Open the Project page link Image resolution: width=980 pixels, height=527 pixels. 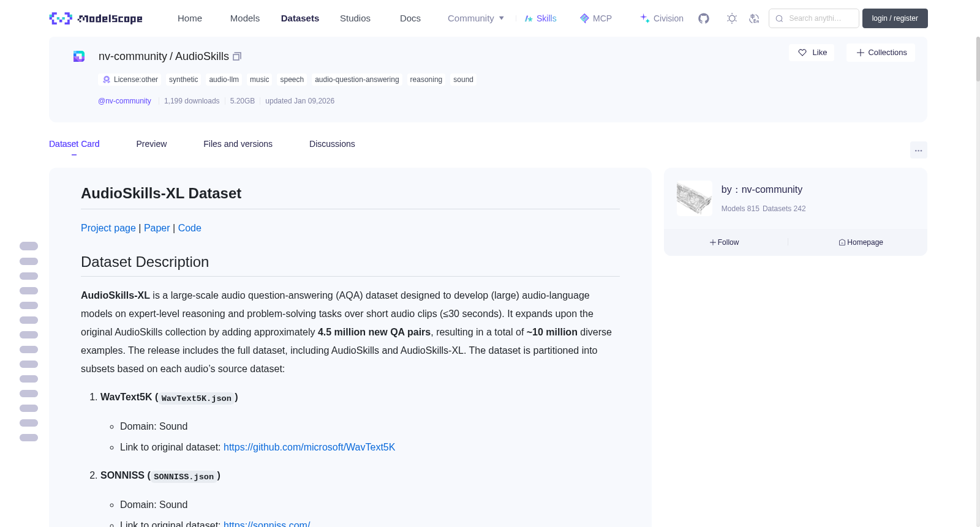[x=108, y=228]
